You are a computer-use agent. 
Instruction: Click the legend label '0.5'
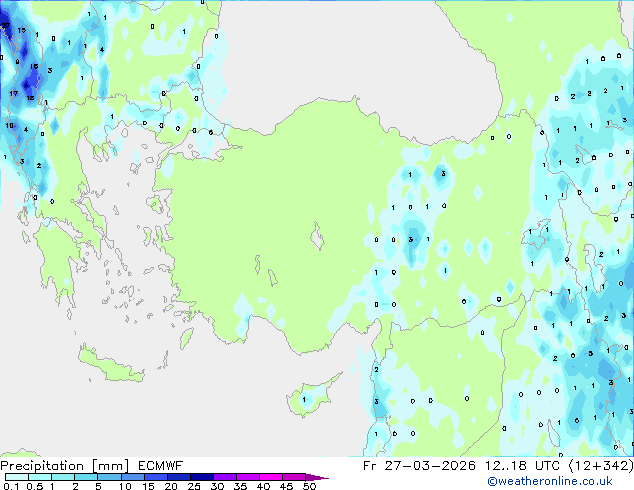pyautogui.click(x=35, y=486)
